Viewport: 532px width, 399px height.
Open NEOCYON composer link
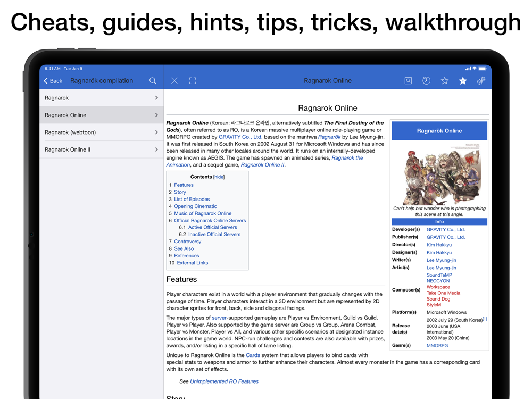click(x=438, y=281)
